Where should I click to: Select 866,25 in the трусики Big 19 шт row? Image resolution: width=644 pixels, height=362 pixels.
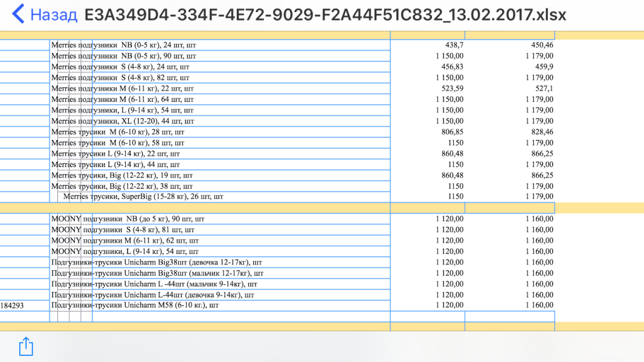[542, 176]
